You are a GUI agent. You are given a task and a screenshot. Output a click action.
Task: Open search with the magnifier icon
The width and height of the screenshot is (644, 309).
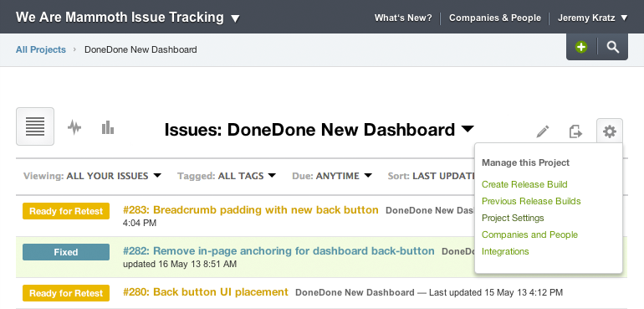pyautogui.click(x=613, y=47)
